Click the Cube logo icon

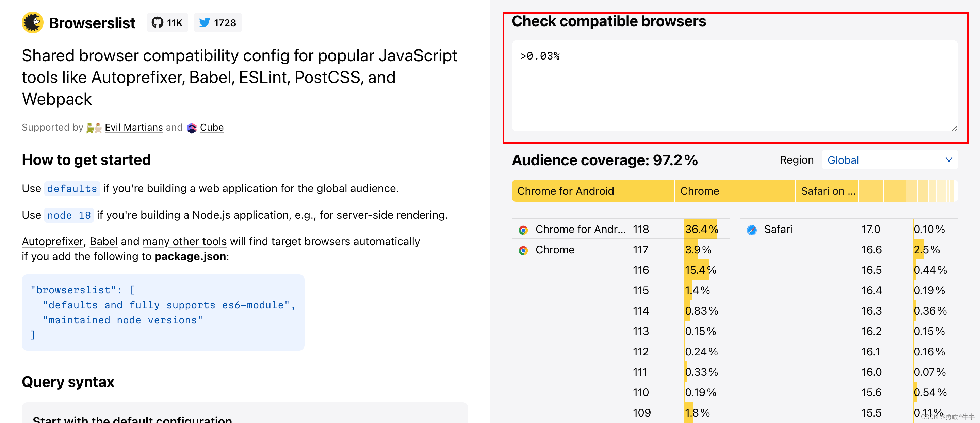click(192, 128)
